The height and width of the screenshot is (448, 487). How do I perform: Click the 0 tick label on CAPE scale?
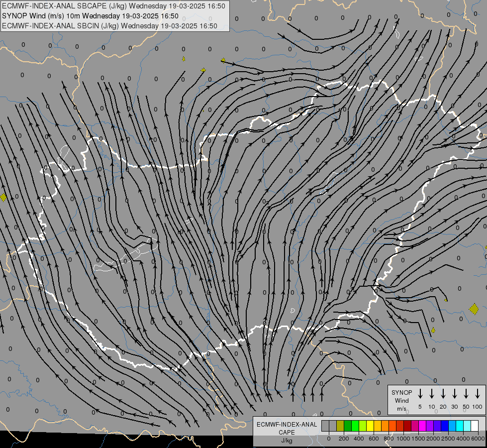pyautogui.click(x=329, y=439)
